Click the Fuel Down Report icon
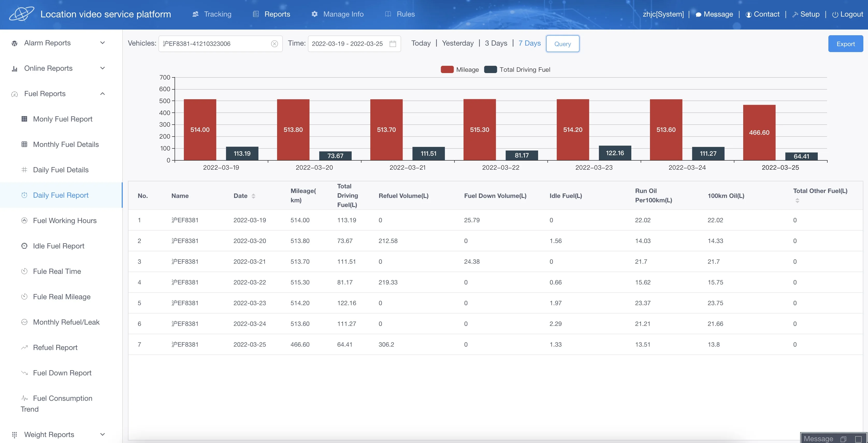 pyautogui.click(x=24, y=373)
